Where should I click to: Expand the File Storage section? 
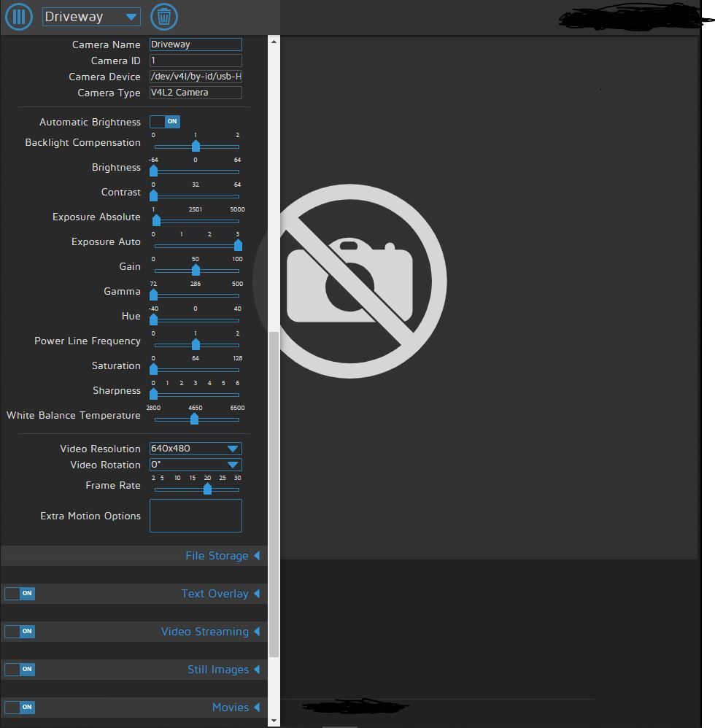coord(223,555)
